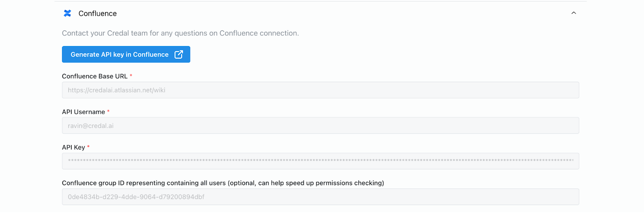The width and height of the screenshot is (644, 213).
Task: Click the external link icon on Generate button
Action: [x=179, y=54]
